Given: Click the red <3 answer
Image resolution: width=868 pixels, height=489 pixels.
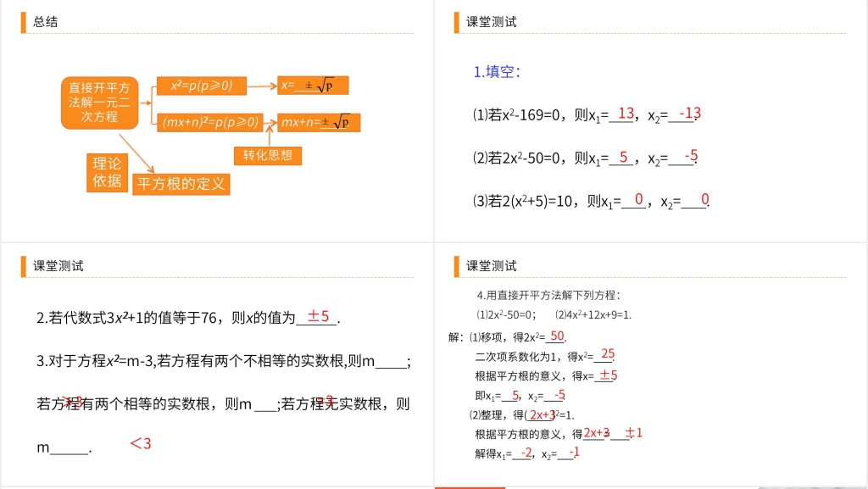Looking at the screenshot, I should tap(141, 443).
